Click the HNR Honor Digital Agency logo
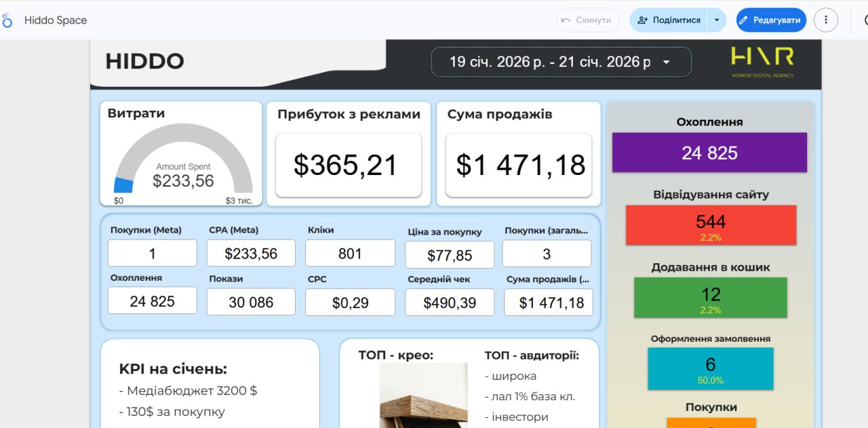Viewport: 868px width, 428px height. [762, 62]
